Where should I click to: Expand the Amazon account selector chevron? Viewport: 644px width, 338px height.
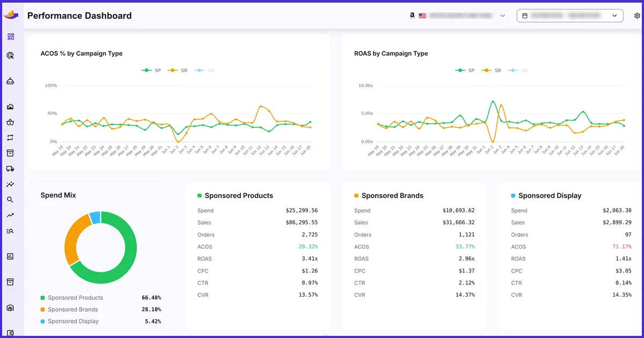[503, 16]
